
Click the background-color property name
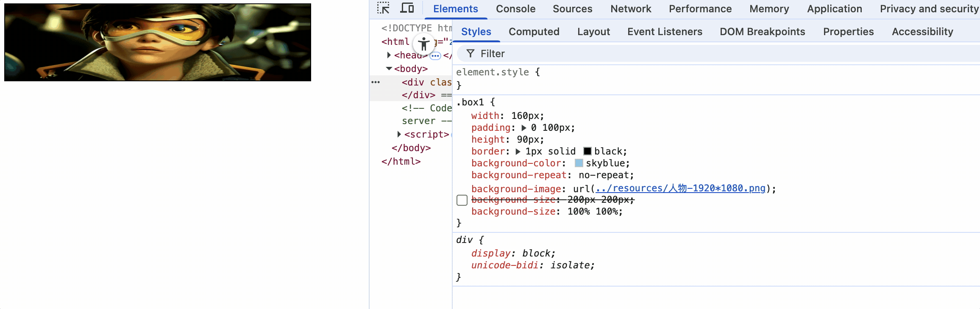[516, 163]
